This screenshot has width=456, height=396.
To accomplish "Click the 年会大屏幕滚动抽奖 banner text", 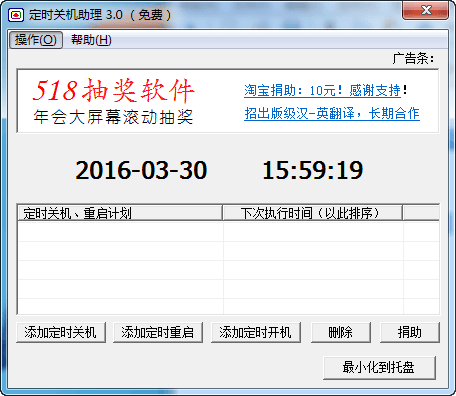I will click(113, 117).
